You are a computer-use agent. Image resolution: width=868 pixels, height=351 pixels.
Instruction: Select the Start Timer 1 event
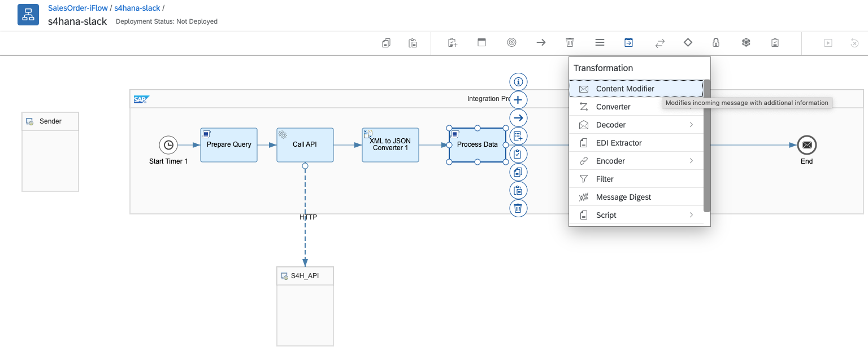point(168,145)
